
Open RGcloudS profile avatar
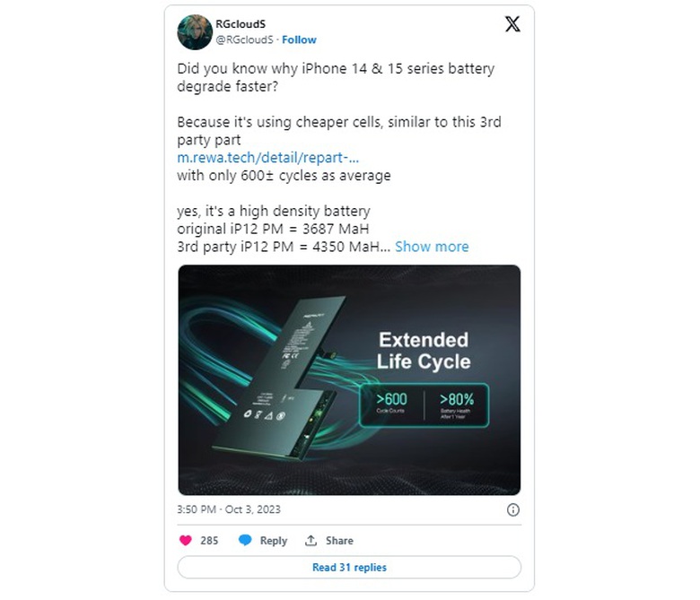click(195, 31)
